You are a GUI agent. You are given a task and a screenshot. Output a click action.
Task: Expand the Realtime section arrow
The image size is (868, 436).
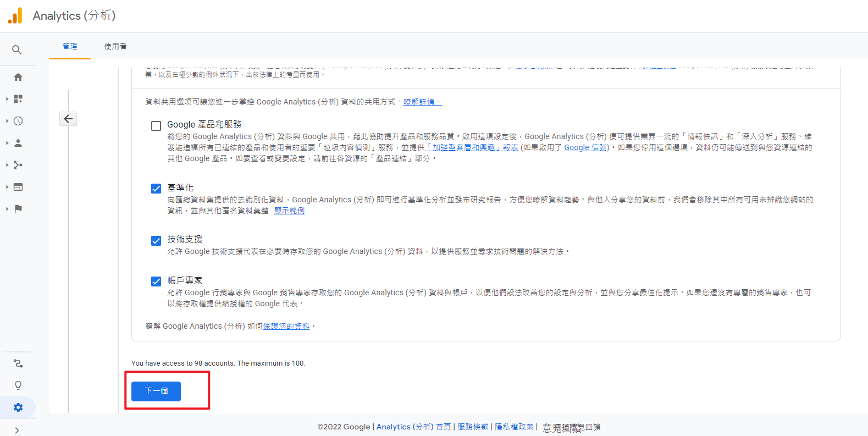(7, 121)
